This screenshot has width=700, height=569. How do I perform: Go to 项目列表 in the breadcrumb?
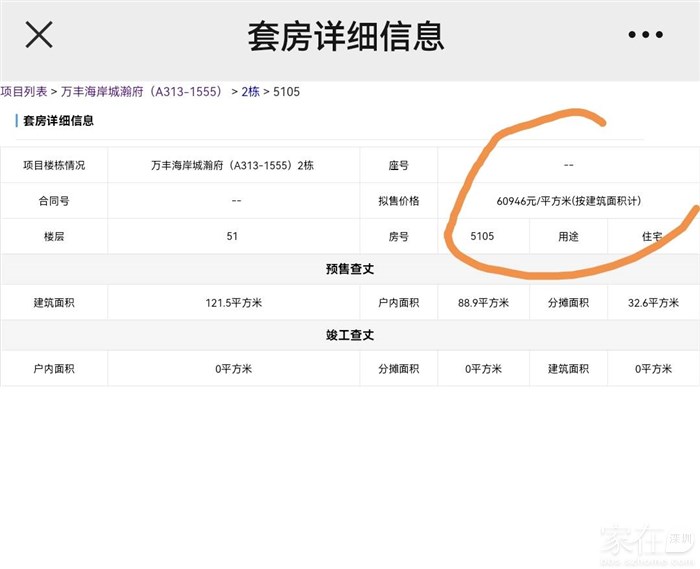[x=24, y=92]
